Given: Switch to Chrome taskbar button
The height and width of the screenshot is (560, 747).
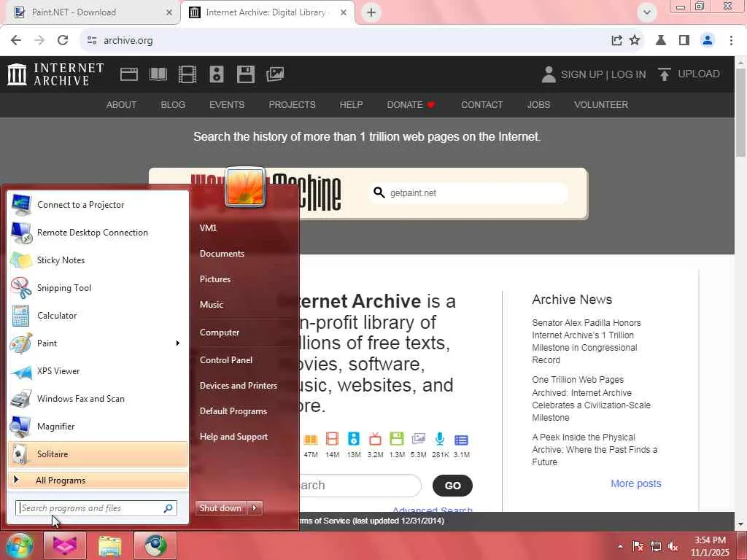Looking at the screenshot, I should click(155, 545).
